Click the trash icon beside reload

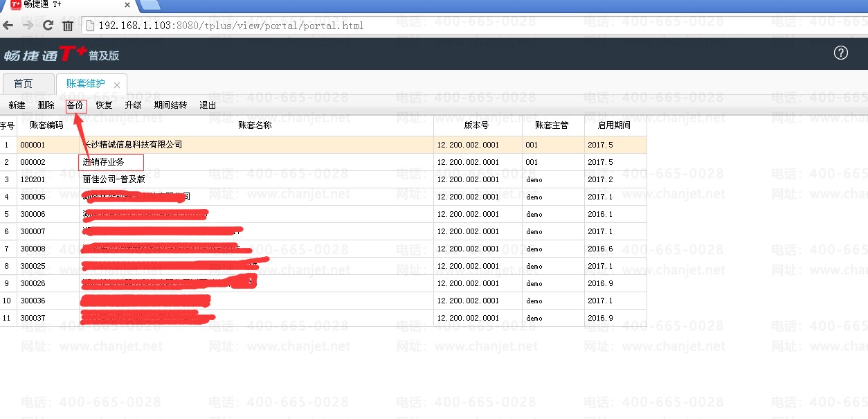click(68, 26)
